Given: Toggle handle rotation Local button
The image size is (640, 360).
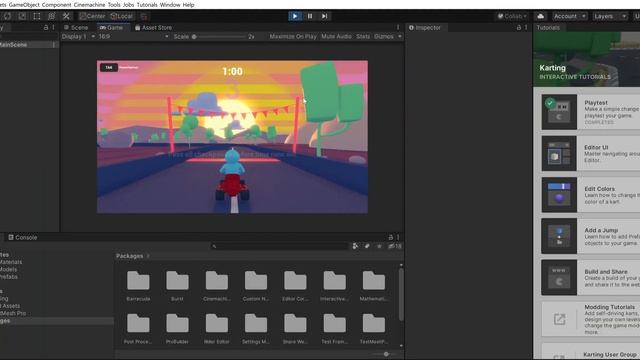Looking at the screenshot, I should pos(122,16).
